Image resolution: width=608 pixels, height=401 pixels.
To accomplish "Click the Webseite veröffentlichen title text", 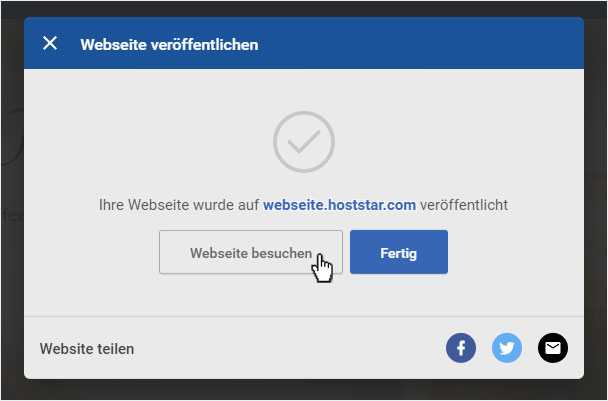I will coord(169,45).
